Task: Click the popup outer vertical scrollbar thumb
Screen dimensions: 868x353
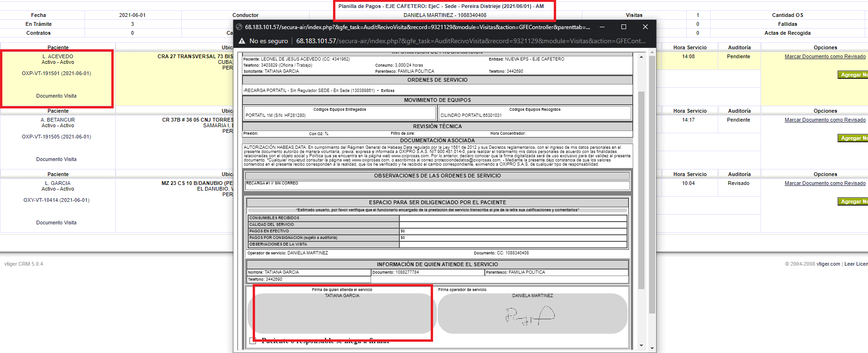Action: 652,185
